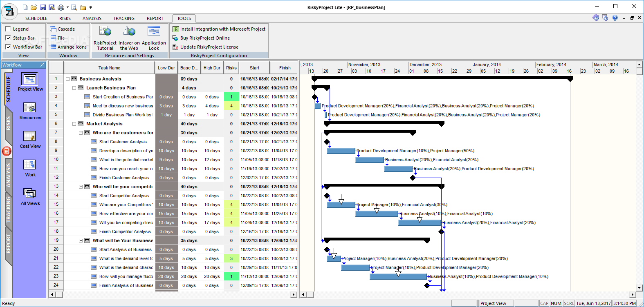Open the RiskyProject application menu button
Viewport: 644px width, 307px height.
9,11
